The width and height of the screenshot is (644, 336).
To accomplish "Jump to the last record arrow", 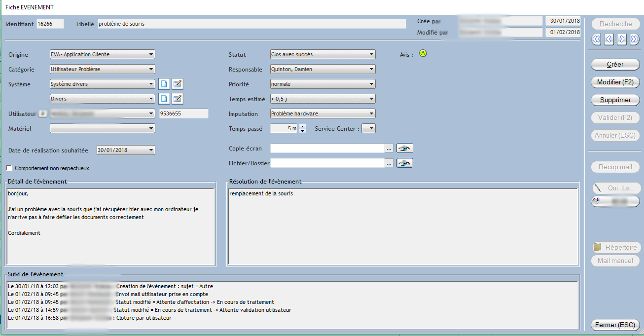I will pos(634,39).
